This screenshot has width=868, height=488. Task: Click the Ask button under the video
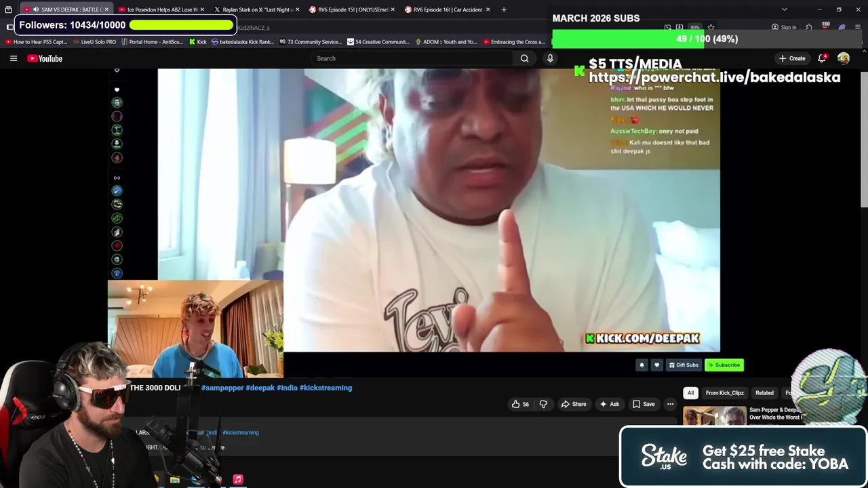[609, 404]
